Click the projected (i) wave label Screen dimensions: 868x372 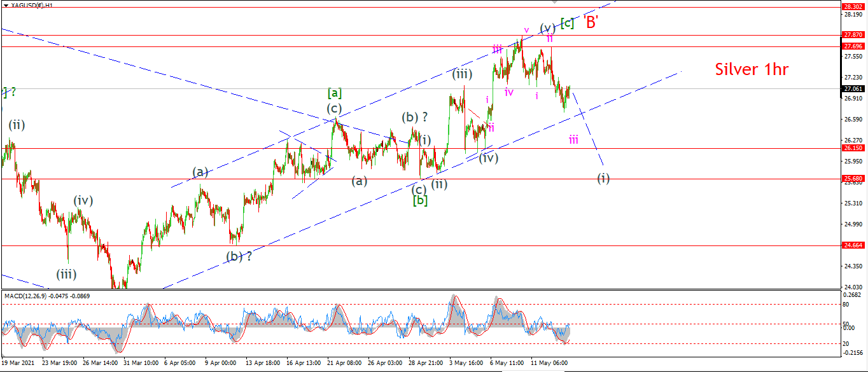click(x=603, y=178)
